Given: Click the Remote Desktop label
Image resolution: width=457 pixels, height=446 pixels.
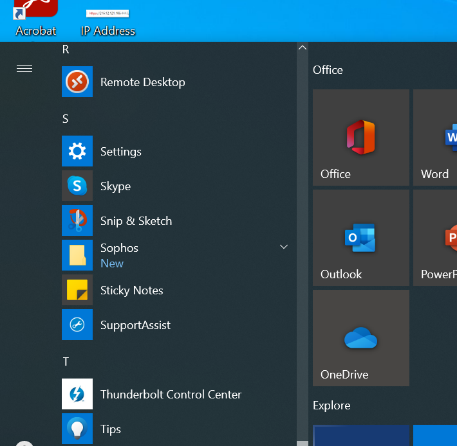Looking at the screenshot, I should pyautogui.click(x=143, y=82).
